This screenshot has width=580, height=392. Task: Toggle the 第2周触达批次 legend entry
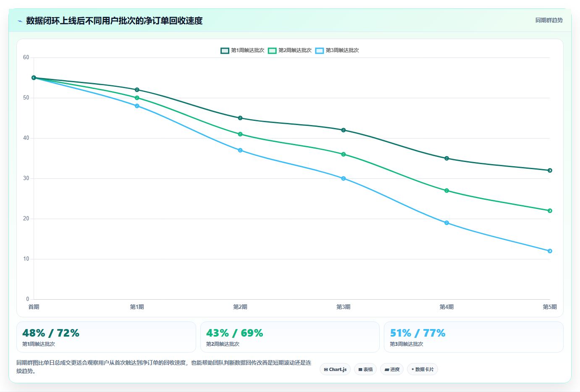[x=290, y=50]
